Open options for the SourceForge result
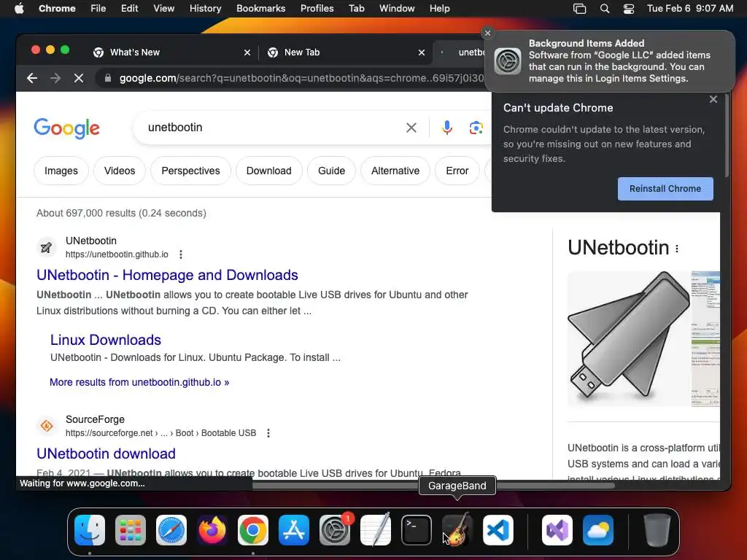This screenshot has height=560, width=747. [268, 433]
